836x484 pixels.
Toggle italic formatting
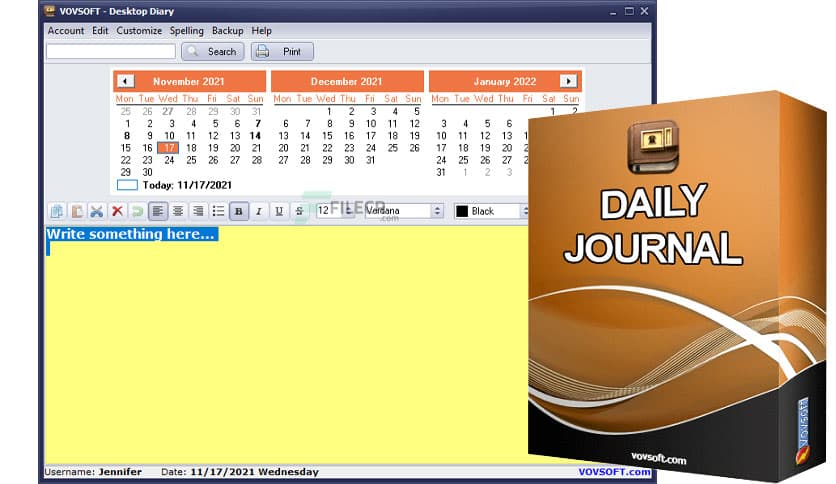[x=259, y=211]
